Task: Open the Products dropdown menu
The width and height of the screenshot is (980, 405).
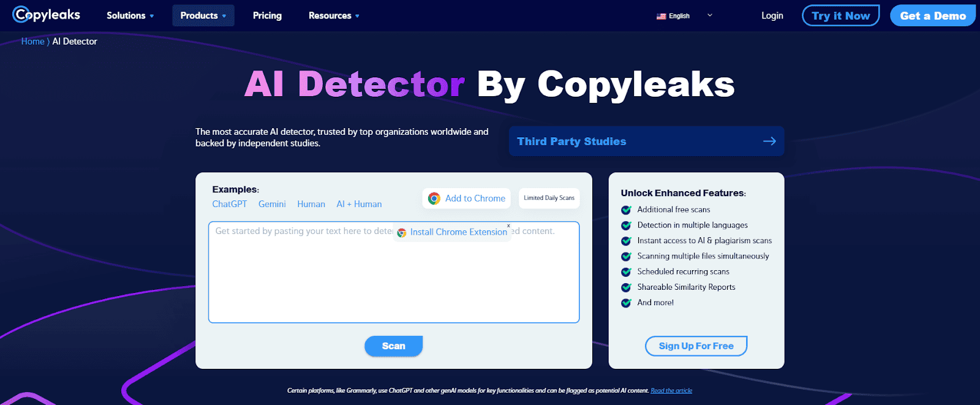Action: [203, 15]
